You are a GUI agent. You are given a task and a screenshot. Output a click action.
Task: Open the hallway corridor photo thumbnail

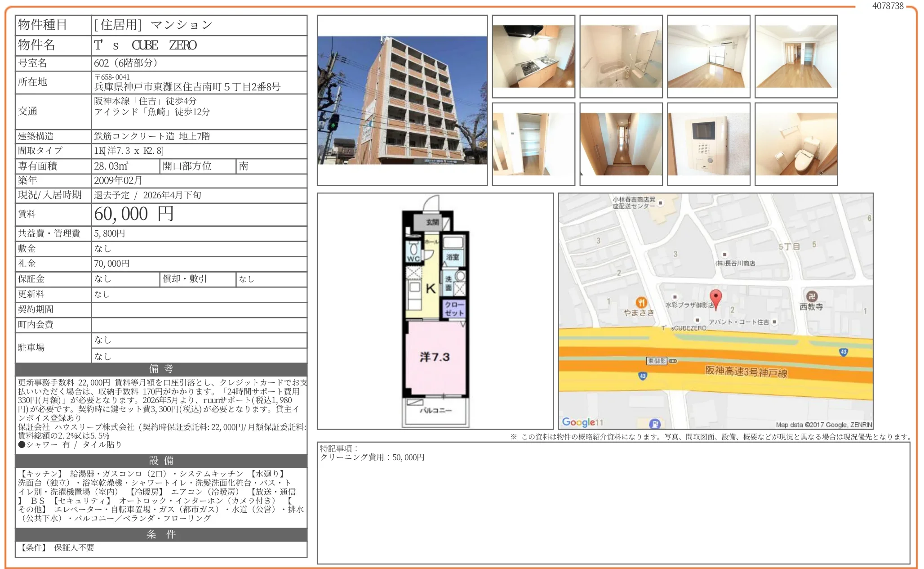pos(621,144)
